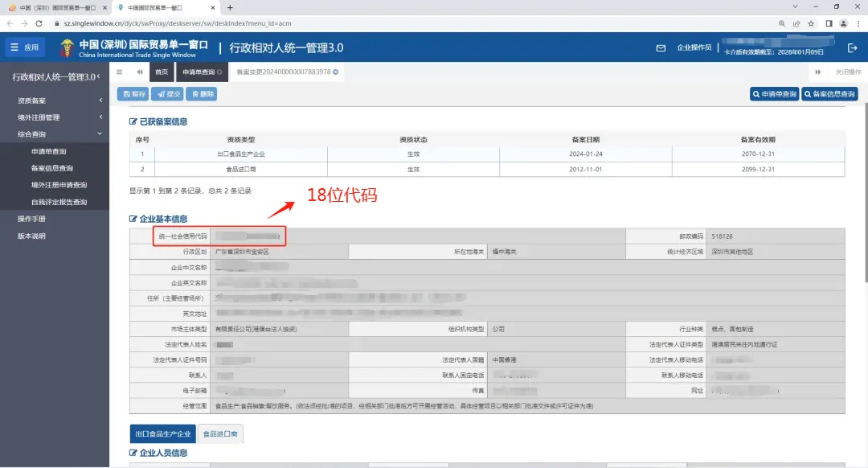Open 自我评定报告查询 in the sidebar
The image size is (868, 468).
[59, 202]
